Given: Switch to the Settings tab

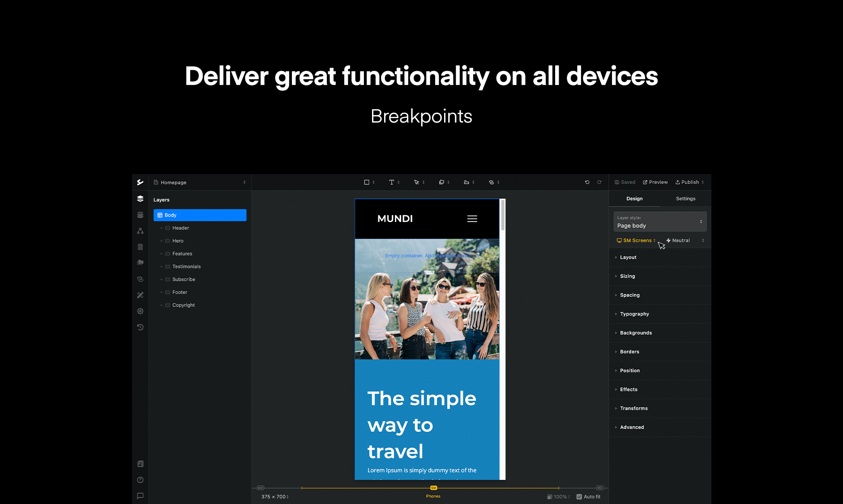Looking at the screenshot, I should click(x=685, y=198).
